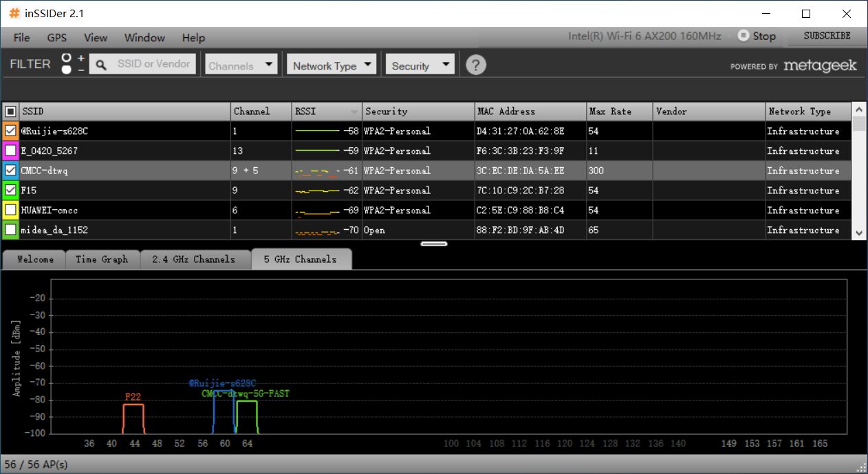The image size is (868, 474).
Task: Click the network list scroll up arrow
Action: click(x=859, y=110)
